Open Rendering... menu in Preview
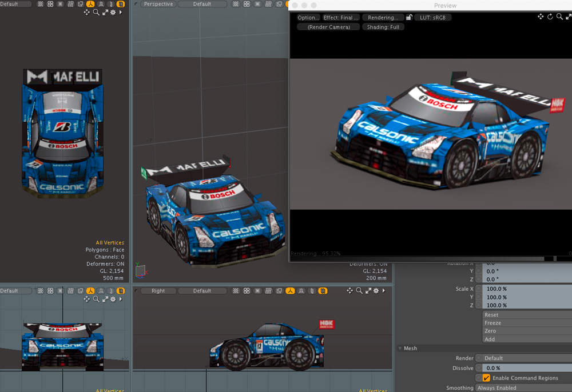Viewport: 572px width, 392px height. tap(383, 18)
